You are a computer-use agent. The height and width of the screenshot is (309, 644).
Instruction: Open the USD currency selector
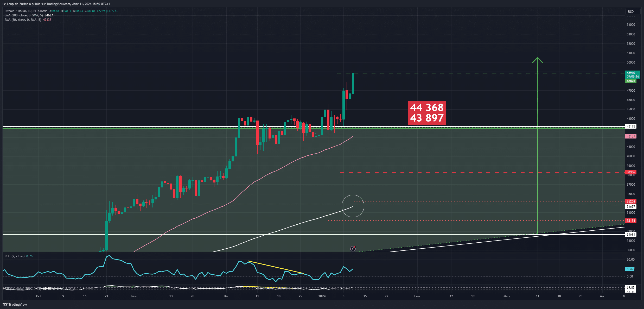click(633, 11)
